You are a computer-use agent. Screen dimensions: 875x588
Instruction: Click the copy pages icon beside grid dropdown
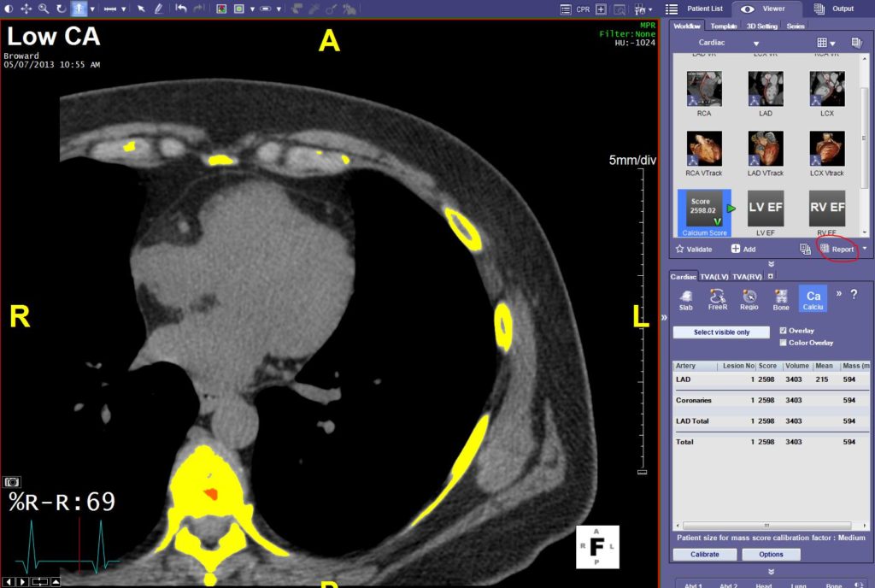(856, 43)
